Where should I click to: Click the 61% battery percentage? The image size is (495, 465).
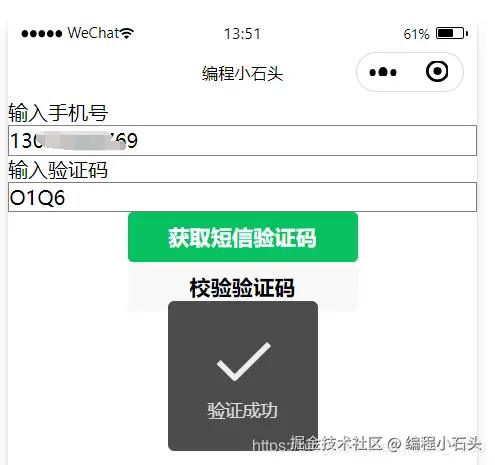416,34
